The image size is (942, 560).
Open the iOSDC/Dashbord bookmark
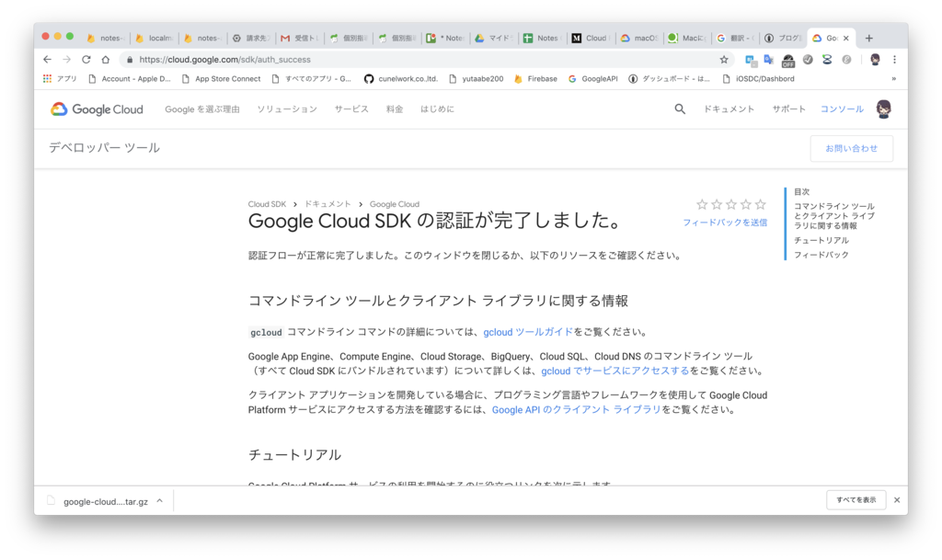758,79
